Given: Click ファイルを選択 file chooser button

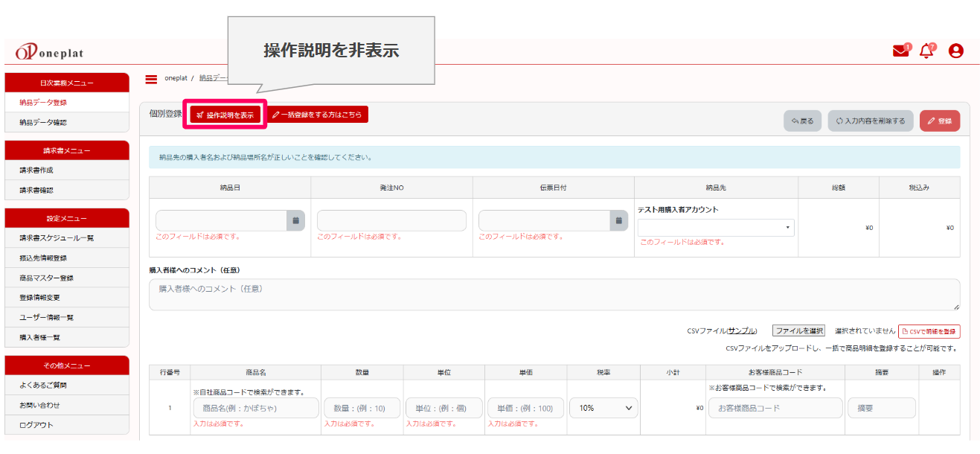Looking at the screenshot, I should coord(798,331).
